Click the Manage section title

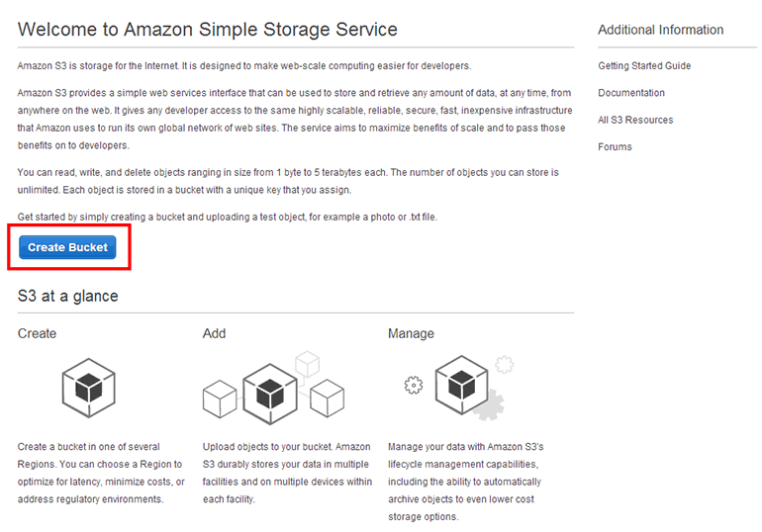[x=411, y=334]
